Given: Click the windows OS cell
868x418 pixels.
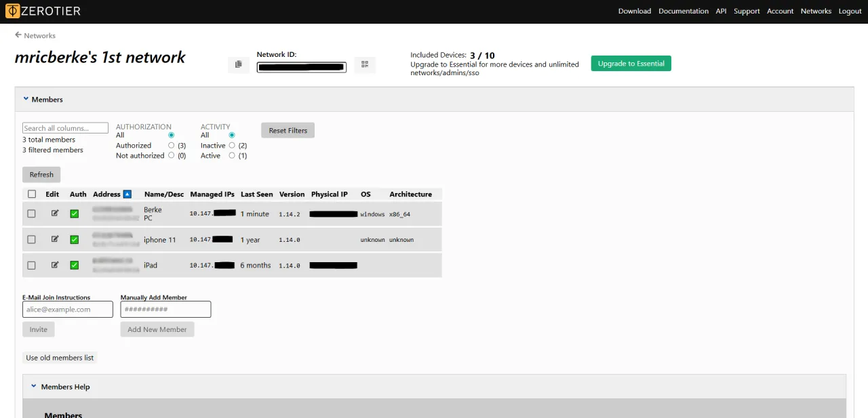Looking at the screenshot, I should pyautogui.click(x=372, y=214).
